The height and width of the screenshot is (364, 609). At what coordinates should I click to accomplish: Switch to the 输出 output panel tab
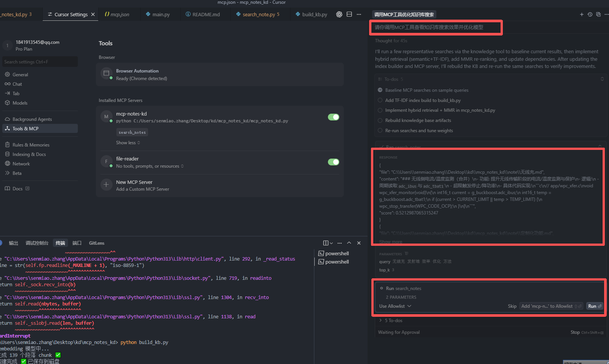(x=14, y=243)
